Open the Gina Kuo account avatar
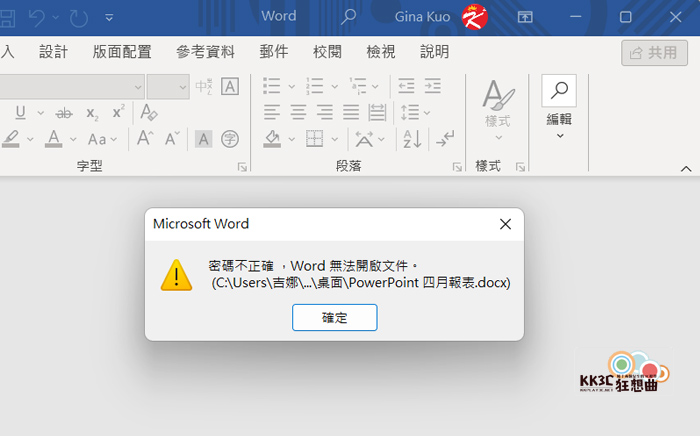Viewport: 700px width, 436px height. point(474,17)
